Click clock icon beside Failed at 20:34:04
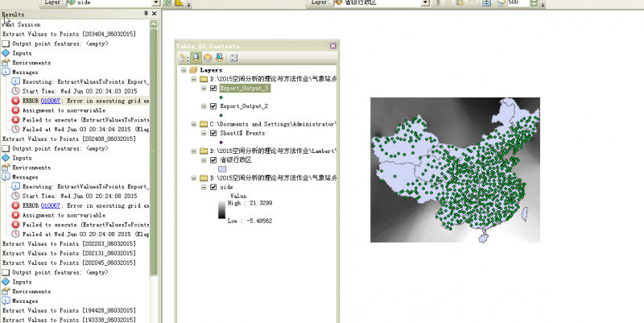This screenshot has width=644, height=323. [15, 129]
